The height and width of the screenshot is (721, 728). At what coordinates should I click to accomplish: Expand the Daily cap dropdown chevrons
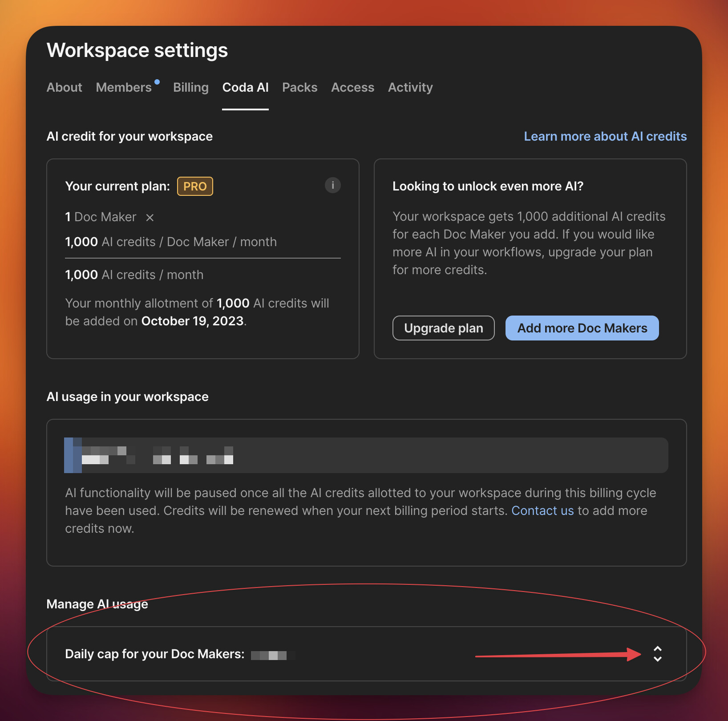[x=657, y=654]
